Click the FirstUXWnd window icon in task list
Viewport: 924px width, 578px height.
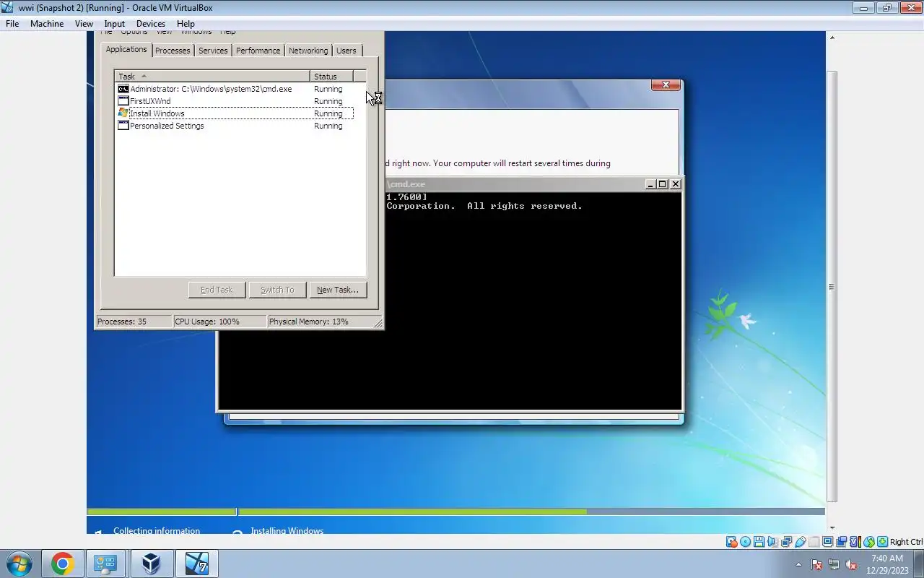(x=123, y=101)
